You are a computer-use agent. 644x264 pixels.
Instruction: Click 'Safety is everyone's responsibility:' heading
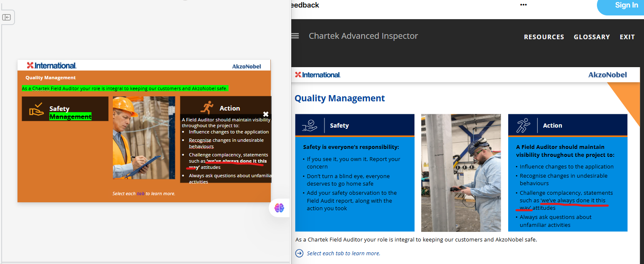point(351,147)
